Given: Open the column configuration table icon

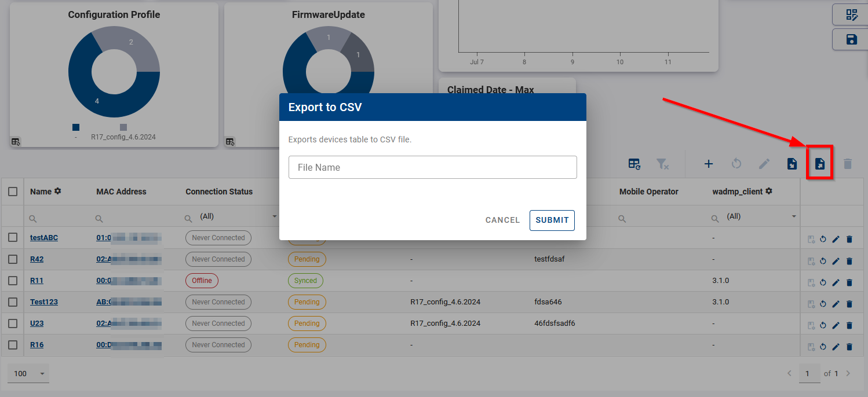Looking at the screenshot, I should pyautogui.click(x=634, y=164).
